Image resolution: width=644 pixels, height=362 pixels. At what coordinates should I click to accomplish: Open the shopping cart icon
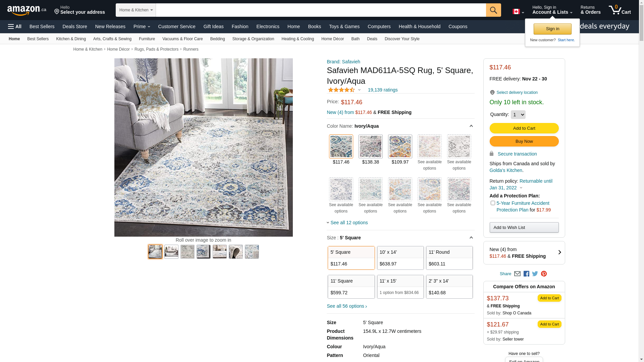point(620,10)
